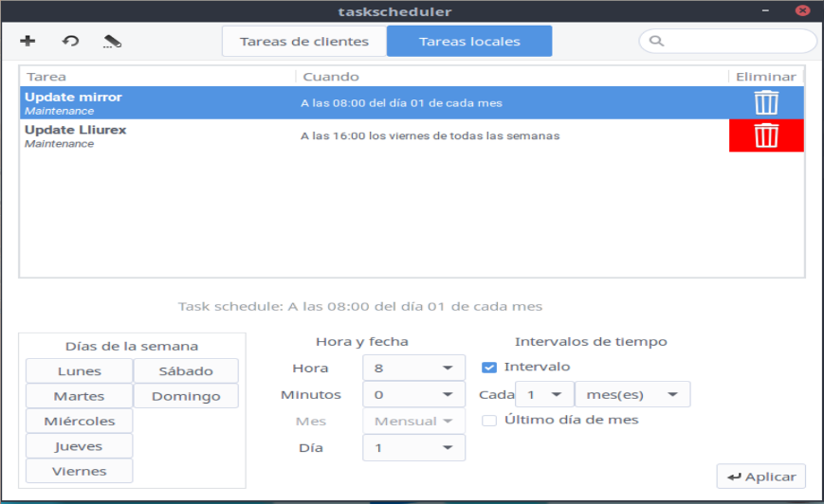This screenshot has width=824, height=504.
Task: Switch to Tareas de clientes tab
Action: (303, 42)
